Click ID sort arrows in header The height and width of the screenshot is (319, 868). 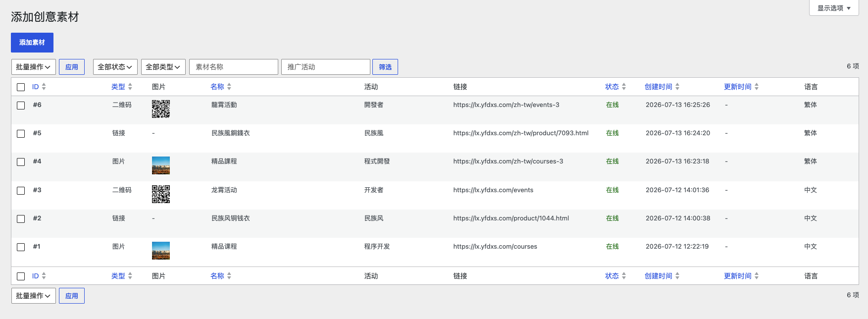pos(44,87)
